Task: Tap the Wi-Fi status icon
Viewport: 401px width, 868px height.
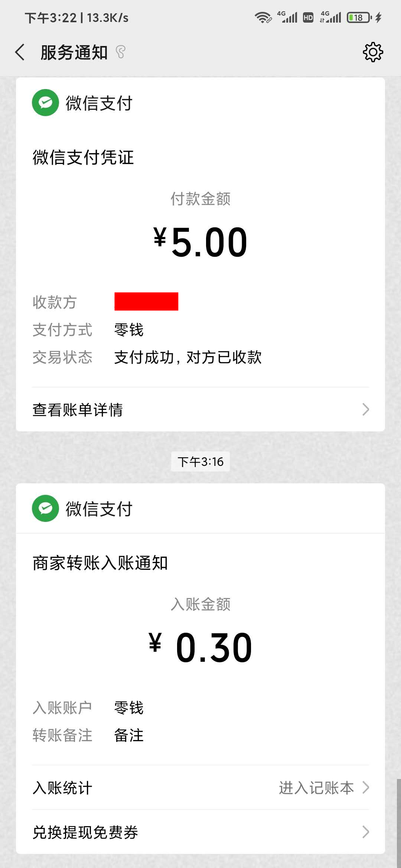Action: [263, 17]
